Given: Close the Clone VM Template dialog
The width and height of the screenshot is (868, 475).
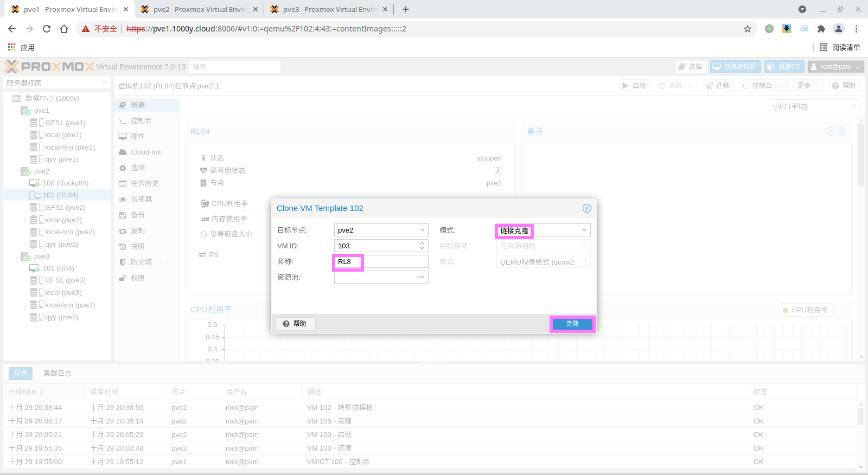Looking at the screenshot, I should [x=586, y=208].
